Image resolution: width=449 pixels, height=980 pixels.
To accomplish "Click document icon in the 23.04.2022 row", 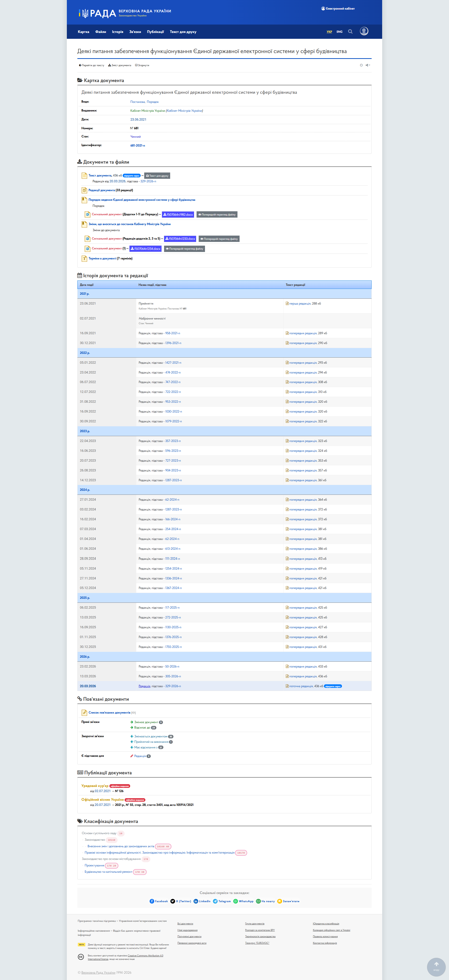I will click(x=287, y=373).
